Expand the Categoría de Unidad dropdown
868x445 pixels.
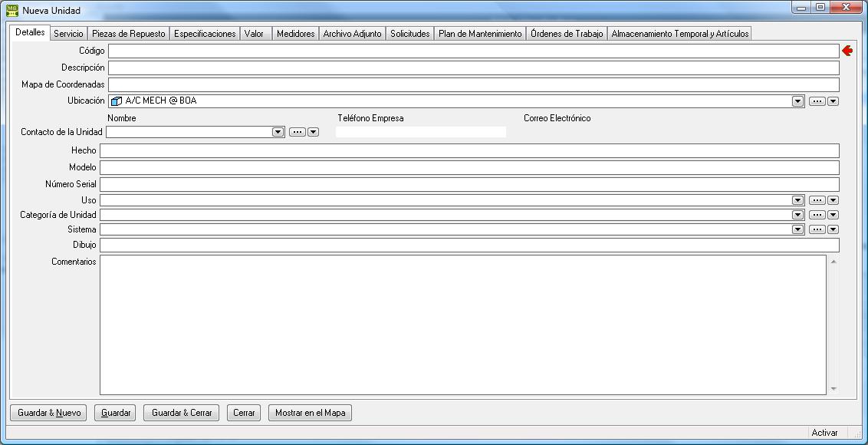797,215
